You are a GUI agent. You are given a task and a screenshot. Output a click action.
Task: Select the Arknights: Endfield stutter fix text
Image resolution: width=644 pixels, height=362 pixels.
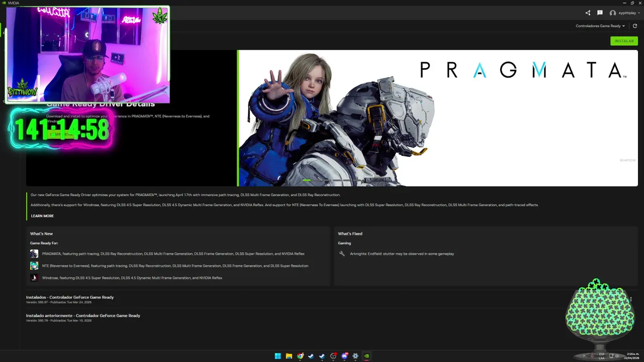(x=402, y=254)
